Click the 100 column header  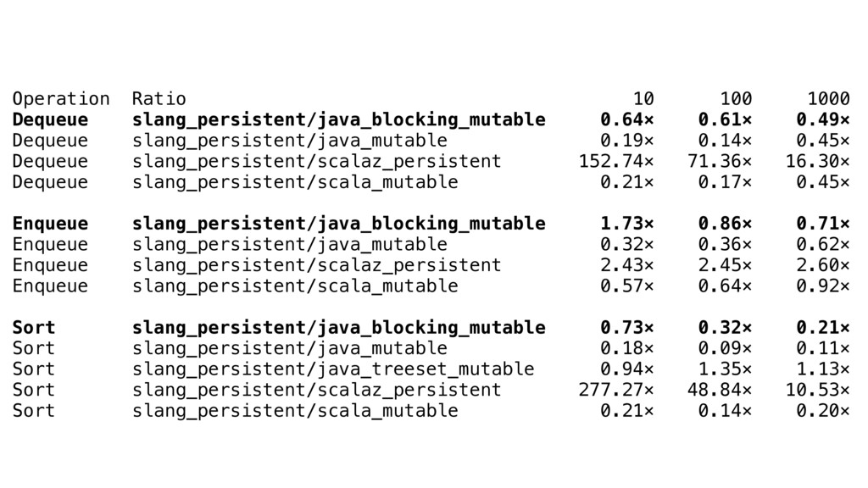736,99
